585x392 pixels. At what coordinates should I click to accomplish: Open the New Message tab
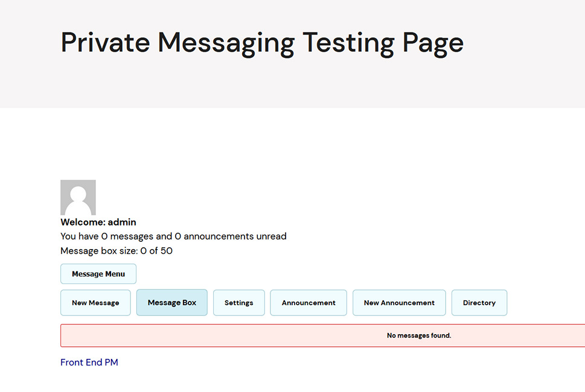pyautogui.click(x=95, y=303)
